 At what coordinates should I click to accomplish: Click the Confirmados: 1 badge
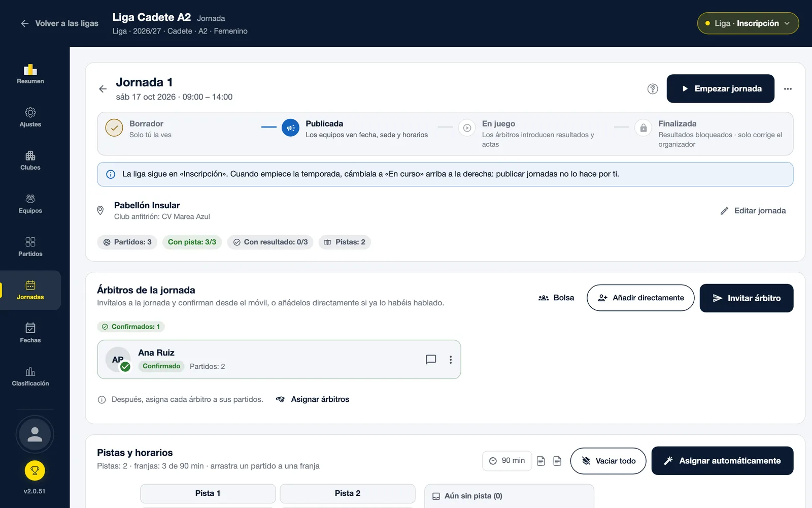(131, 327)
